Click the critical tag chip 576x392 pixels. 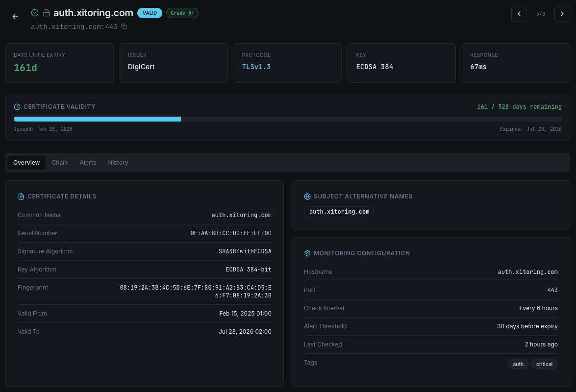[x=544, y=364]
